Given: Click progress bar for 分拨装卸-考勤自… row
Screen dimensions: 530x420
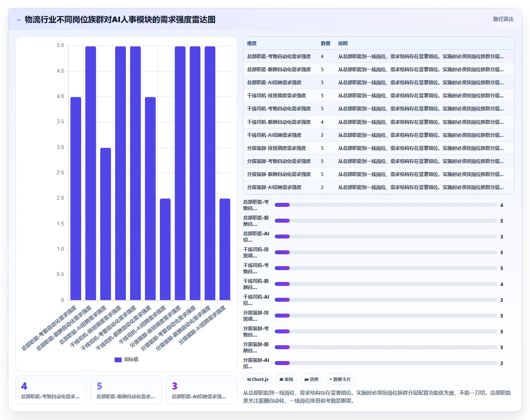Looking at the screenshot, I should tap(386, 331).
